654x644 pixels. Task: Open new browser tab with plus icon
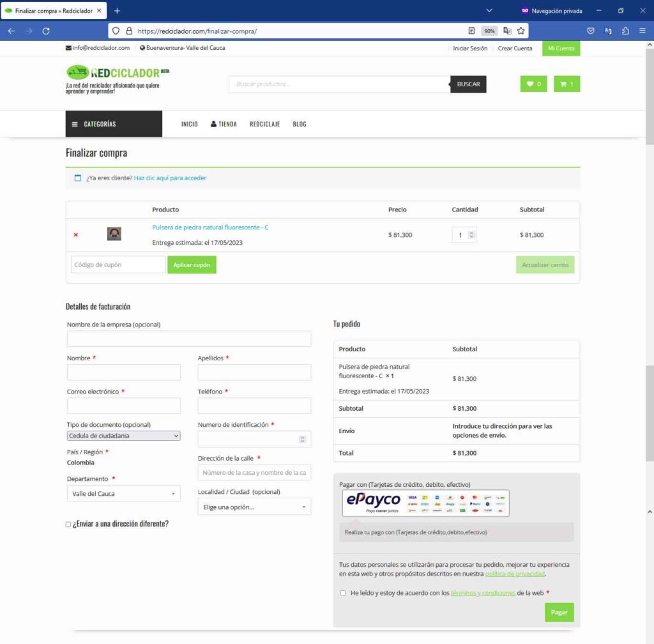[x=117, y=11]
